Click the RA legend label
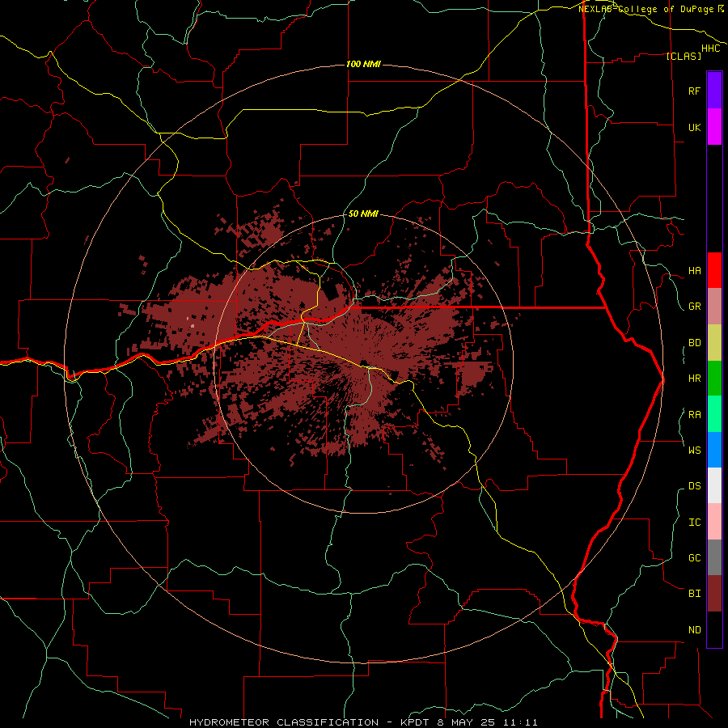The width and height of the screenshot is (728, 728). coord(694,415)
